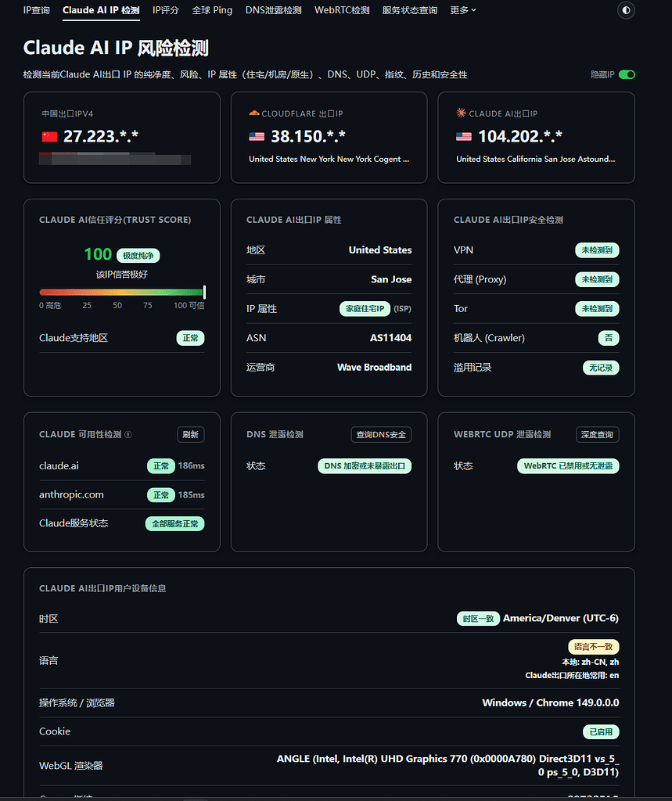Click the 未检测到 badge in the Tor row
This screenshot has height=801, width=672.
[x=598, y=308]
